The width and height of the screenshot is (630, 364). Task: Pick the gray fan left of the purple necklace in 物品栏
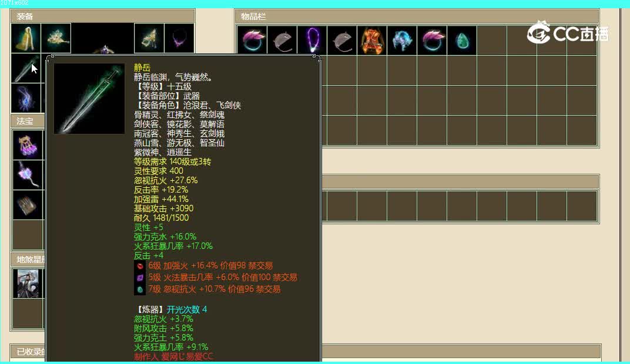click(x=282, y=40)
